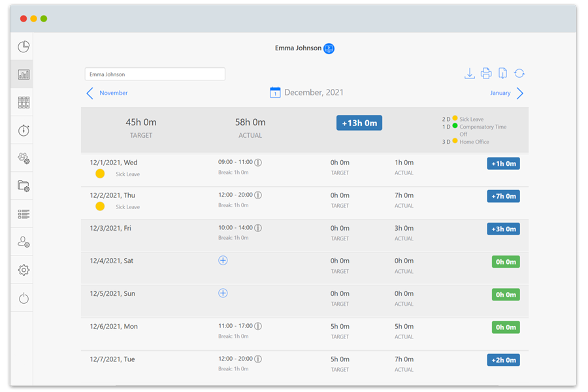Go to previous month November
The height and width of the screenshot is (392, 588).
tap(107, 93)
